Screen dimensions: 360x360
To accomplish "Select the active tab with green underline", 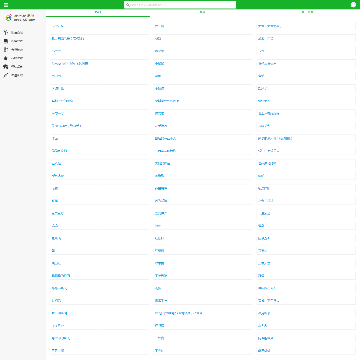I will click(x=98, y=13).
